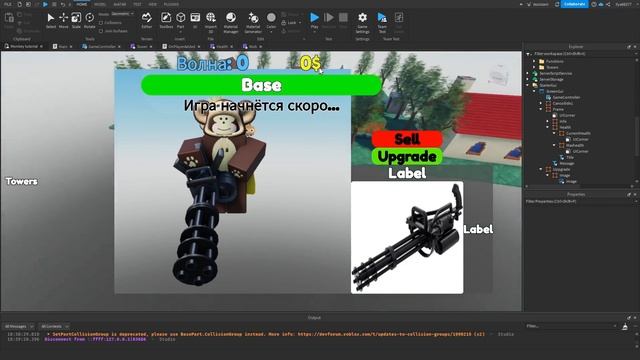Click the devforum link in Output warning
The image size is (640, 360).
tap(384, 334)
